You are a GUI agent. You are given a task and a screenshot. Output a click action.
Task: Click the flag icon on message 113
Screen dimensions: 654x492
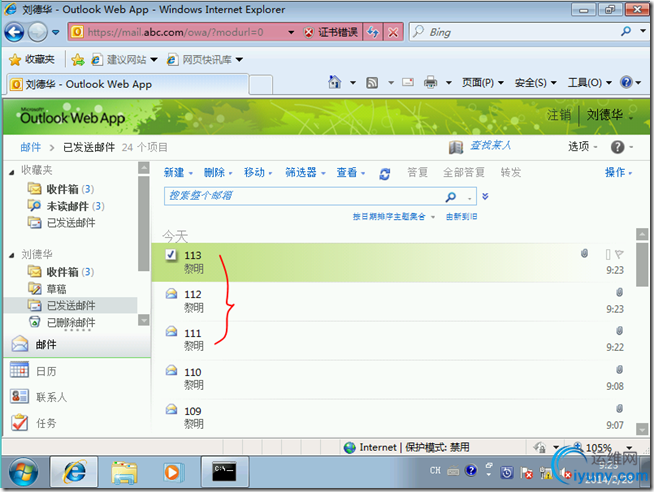[x=619, y=254]
